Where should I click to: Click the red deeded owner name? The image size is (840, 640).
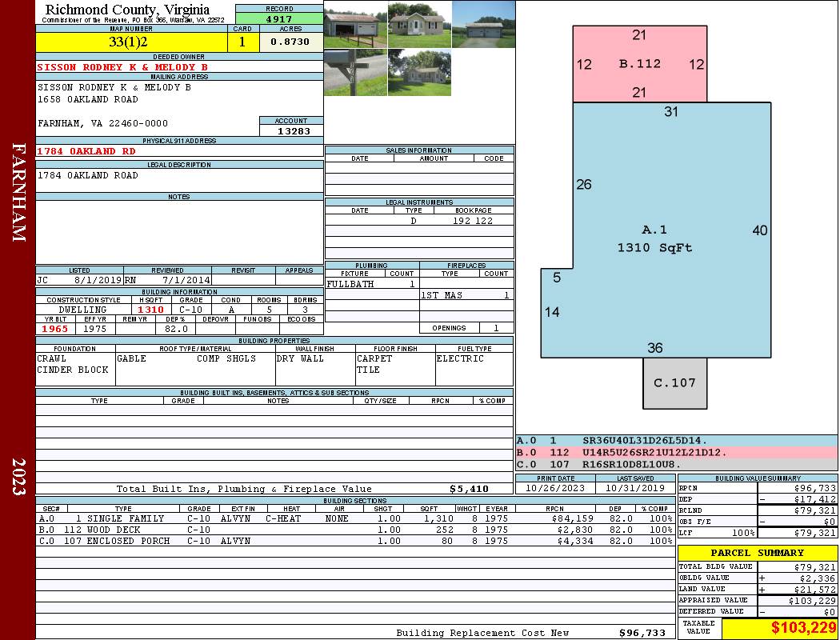[122, 67]
